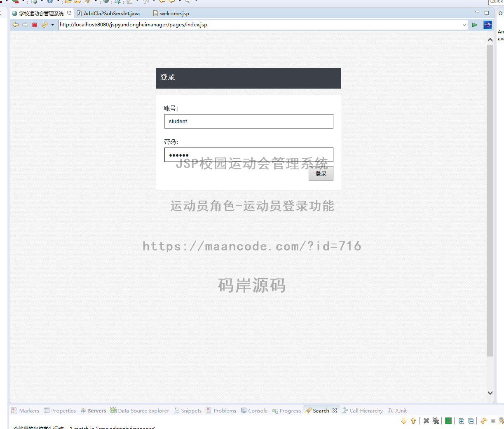Screen dimensions: 504x429
Task: Show next match in Search view
Action: point(404,421)
